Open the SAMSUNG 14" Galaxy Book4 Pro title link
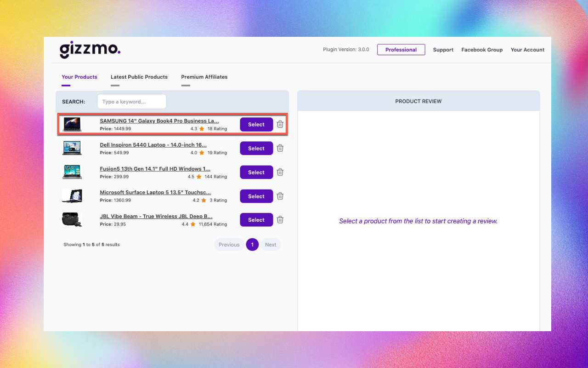The height and width of the screenshot is (368, 588). (159, 121)
